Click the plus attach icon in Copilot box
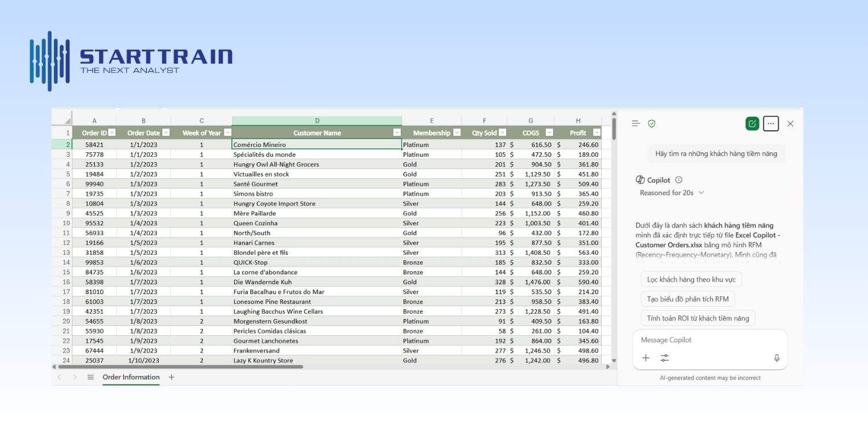 pos(646,358)
